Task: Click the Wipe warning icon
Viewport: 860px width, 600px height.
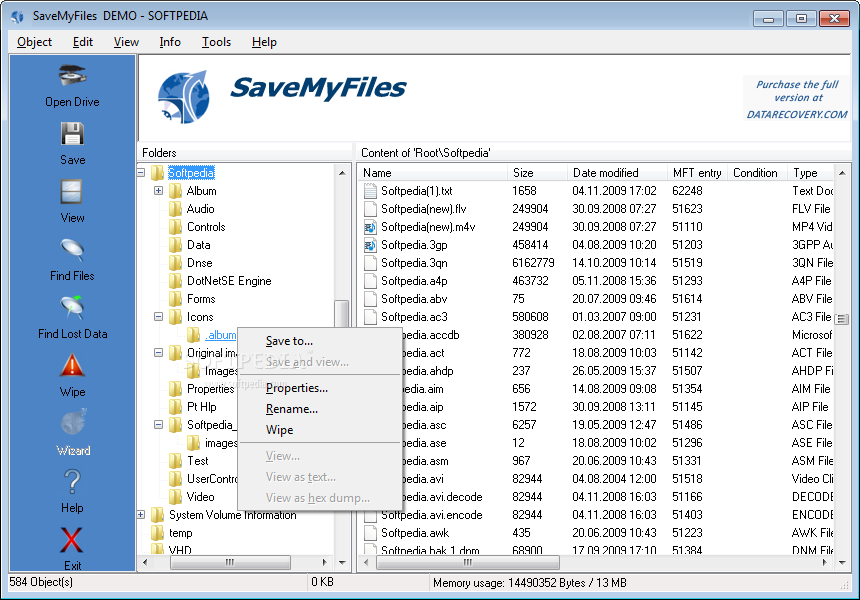Action: click(x=72, y=365)
